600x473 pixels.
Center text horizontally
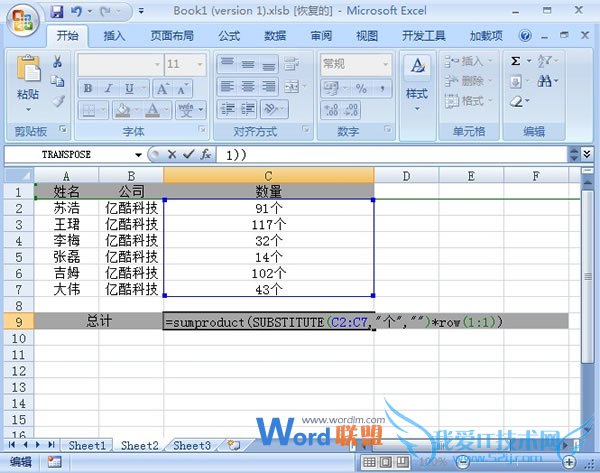[x=248, y=87]
